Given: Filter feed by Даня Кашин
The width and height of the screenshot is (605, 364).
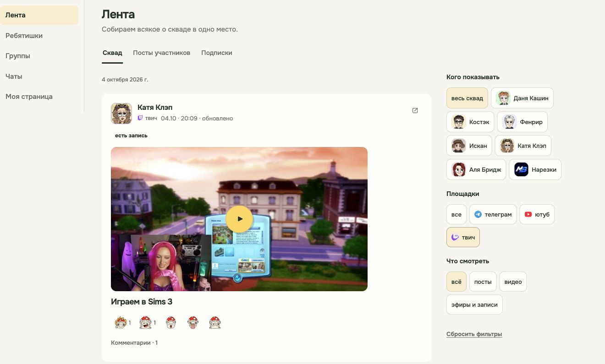Looking at the screenshot, I should [522, 98].
